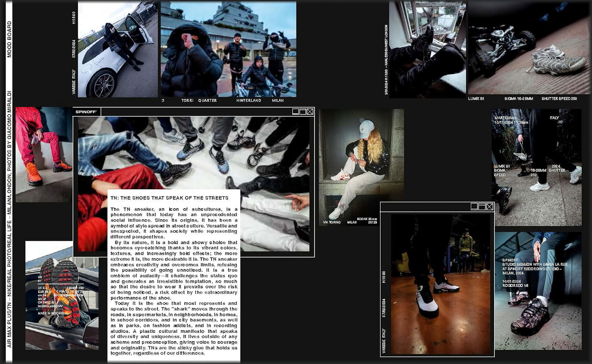Maximize the SPINOFF window showing sneakers
Viewport: 592px width, 364px height.
point(303,112)
